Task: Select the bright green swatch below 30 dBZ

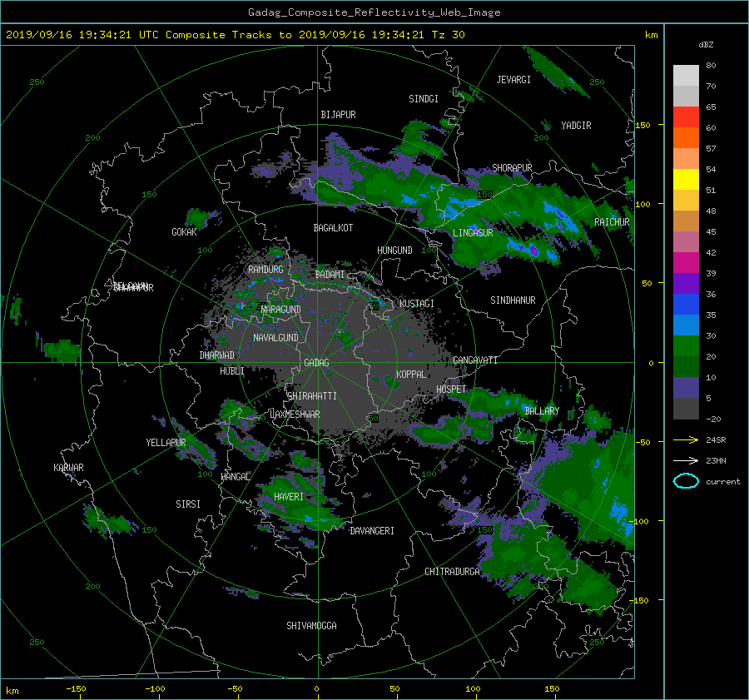Action: 686,345
